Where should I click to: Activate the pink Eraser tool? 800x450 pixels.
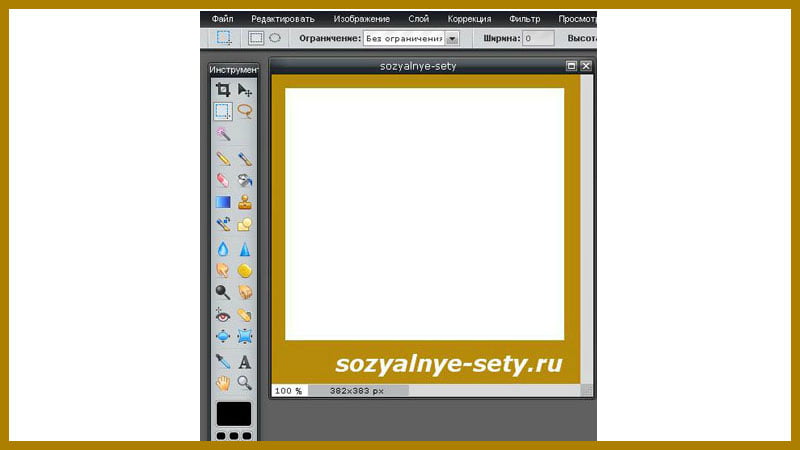pos(223,180)
